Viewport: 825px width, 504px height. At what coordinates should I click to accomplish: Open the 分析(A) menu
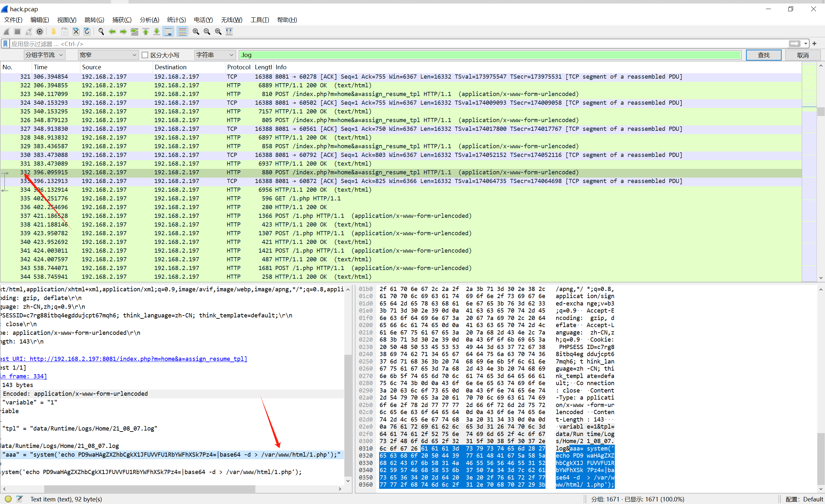tap(149, 20)
